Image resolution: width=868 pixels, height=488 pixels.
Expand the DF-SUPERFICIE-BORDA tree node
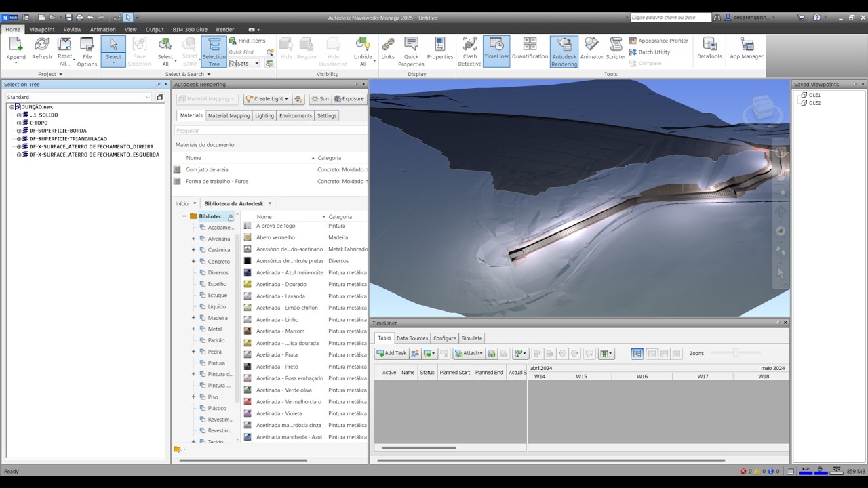pos(19,131)
